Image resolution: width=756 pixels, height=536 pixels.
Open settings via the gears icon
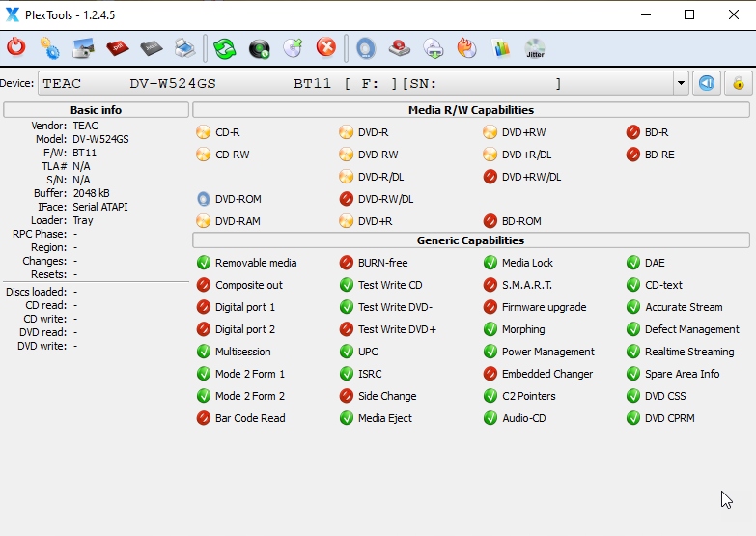49,47
